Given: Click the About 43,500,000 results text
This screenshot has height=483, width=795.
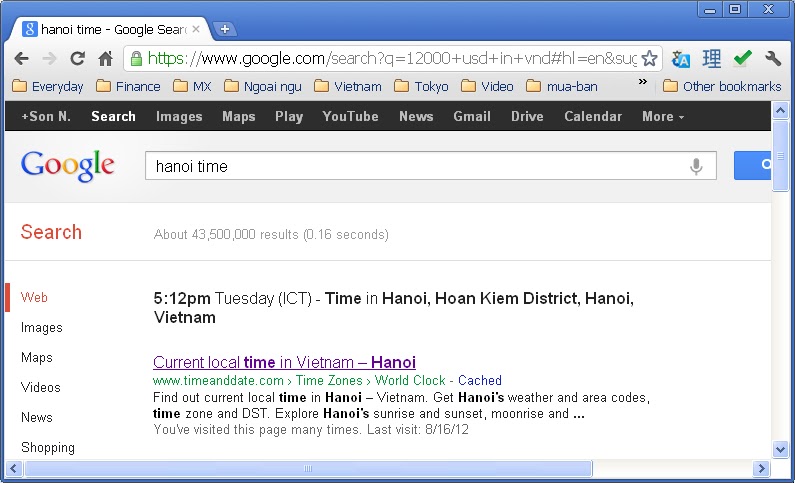Looking at the screenshot, I should pos(271,235).
